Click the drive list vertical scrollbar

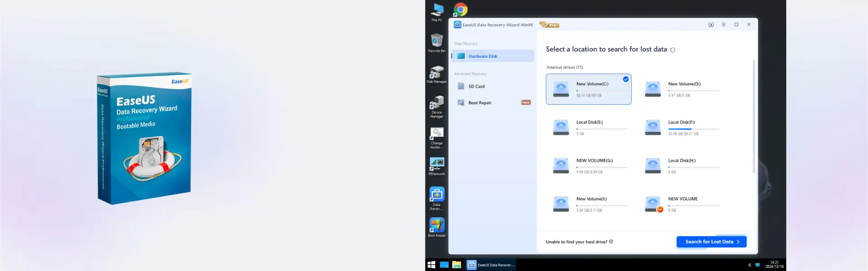click(x=754, y=116)
